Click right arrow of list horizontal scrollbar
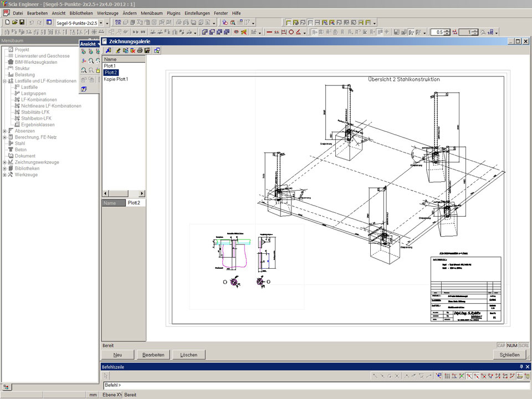 point(142,193)
